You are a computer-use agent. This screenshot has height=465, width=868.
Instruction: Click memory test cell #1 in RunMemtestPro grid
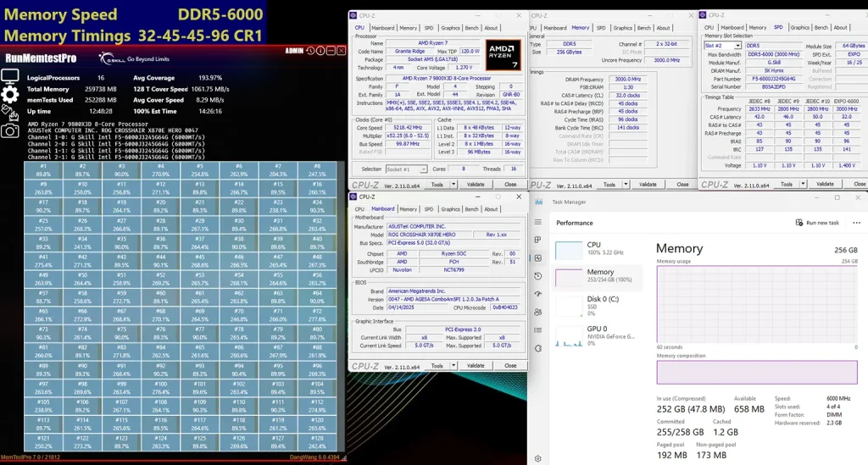point(43,169)
